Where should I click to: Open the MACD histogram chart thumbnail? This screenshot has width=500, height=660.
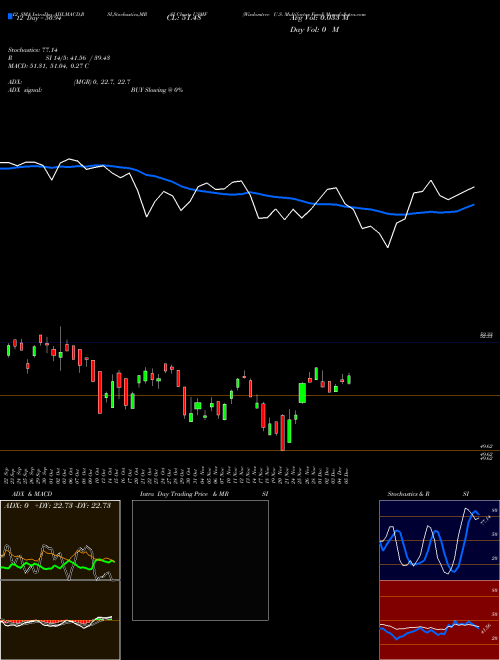(x=60, y=620)
